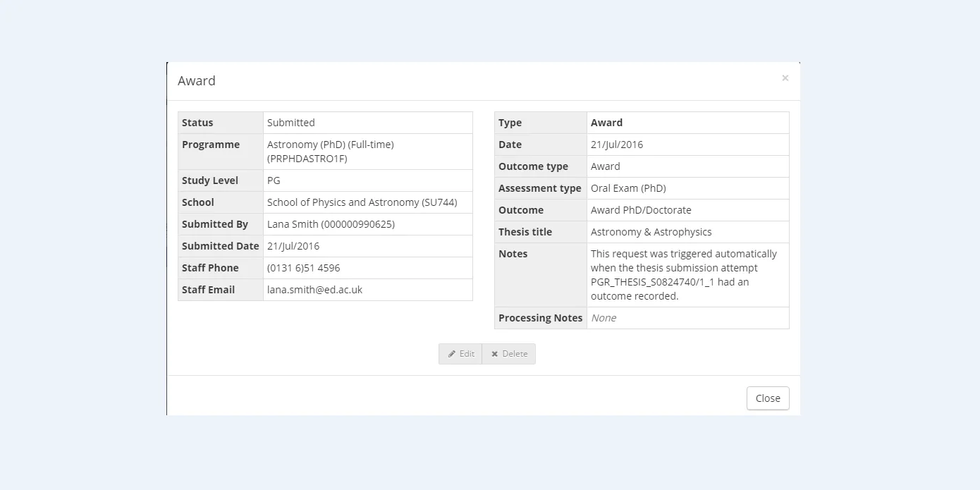Screen dimensions: 980x490
Task: Select the Oral Exam (PhD) assessment value
Action: tap(628, 188)
